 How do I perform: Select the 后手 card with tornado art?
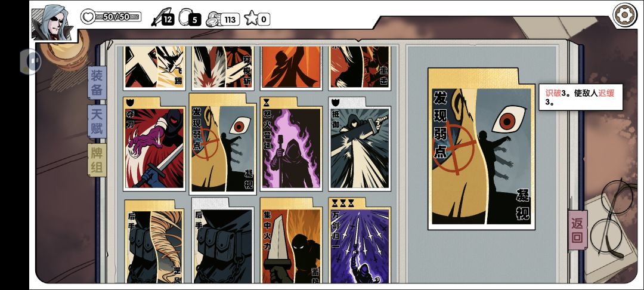154,241
